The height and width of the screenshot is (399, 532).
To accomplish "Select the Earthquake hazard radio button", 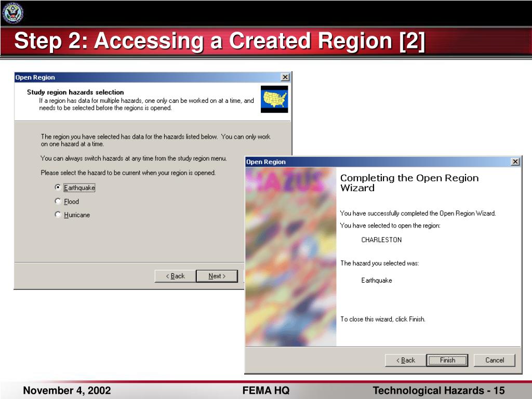I will pyautogui.click(x=58, y=187).
